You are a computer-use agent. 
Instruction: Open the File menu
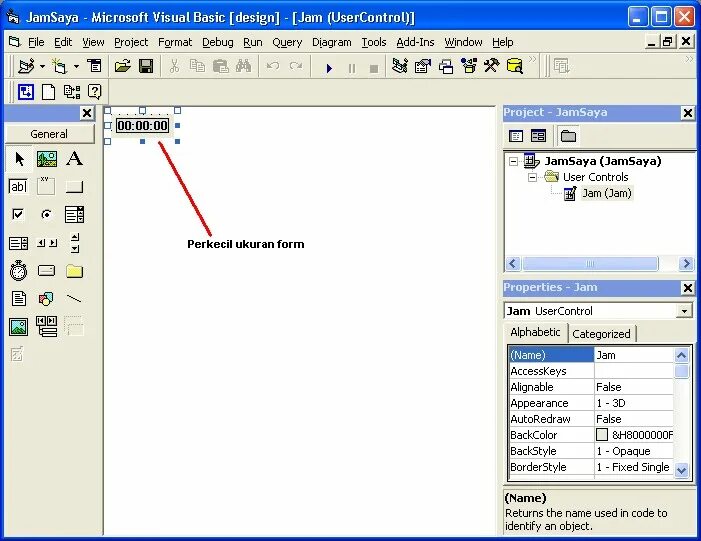tap(36, 42)
